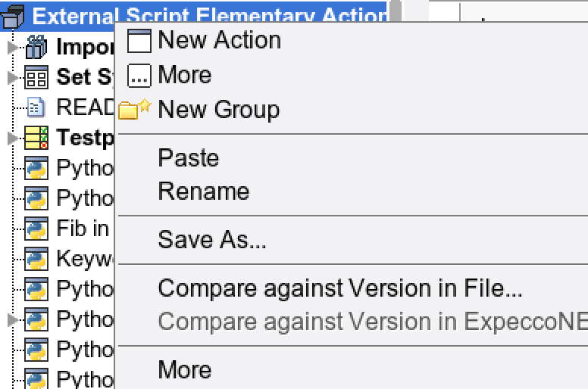Click the tree panel vertical scrollbar
The height and width of the screenshot is (389, 588).
click(x=396, y=11)
